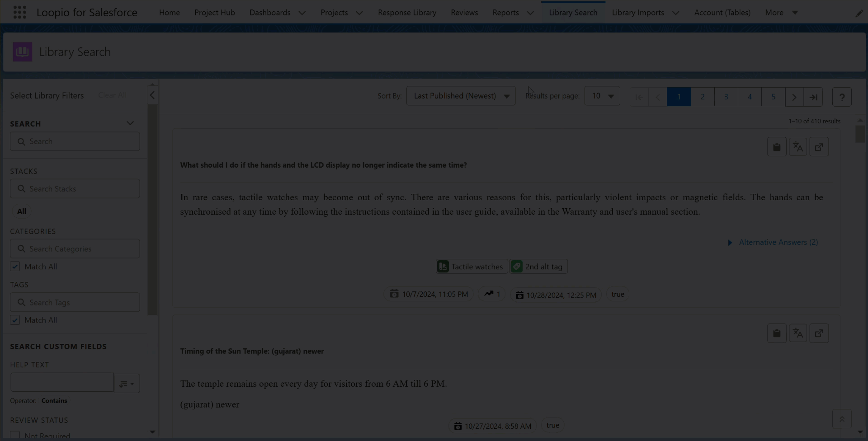Click the clipboard copy icon on first result
The image size is (868, 441).
coord(776,147)
